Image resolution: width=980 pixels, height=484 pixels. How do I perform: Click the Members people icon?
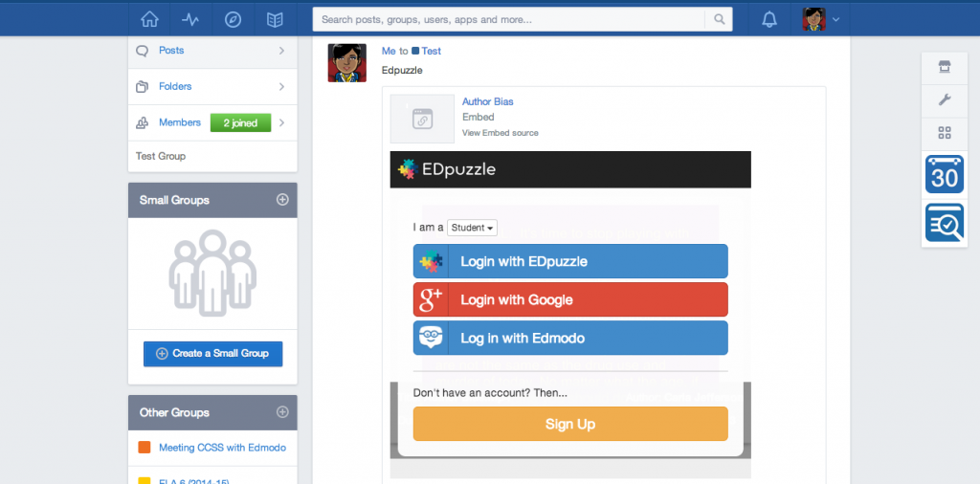coord(143,122)
